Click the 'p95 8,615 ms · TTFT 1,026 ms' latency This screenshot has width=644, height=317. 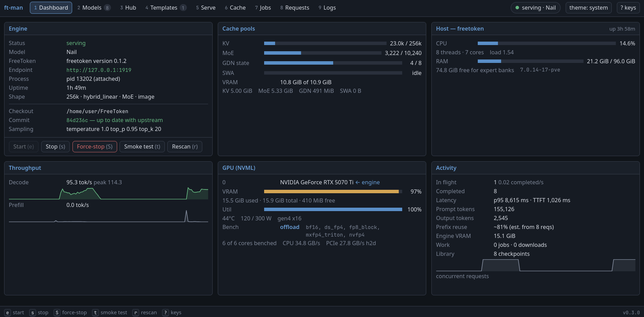(532, 200)
